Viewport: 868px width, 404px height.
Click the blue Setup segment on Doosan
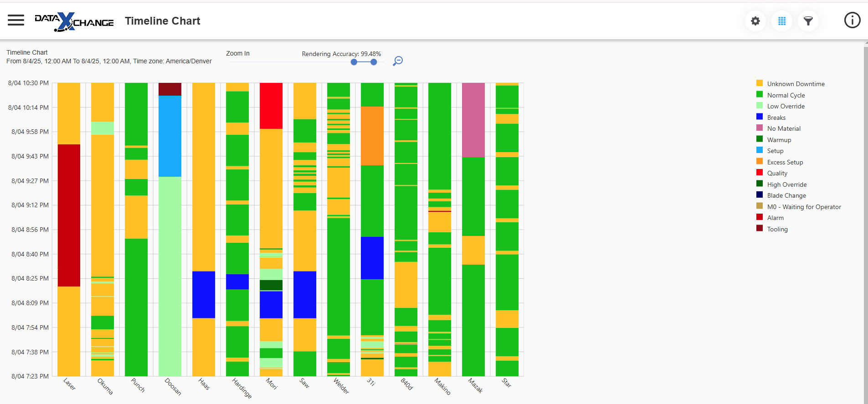170,136
